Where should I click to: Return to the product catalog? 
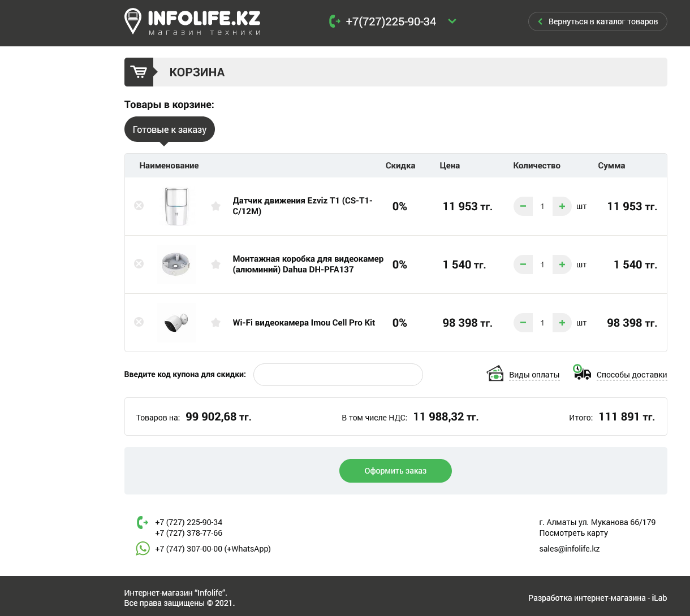coord(597,21)
